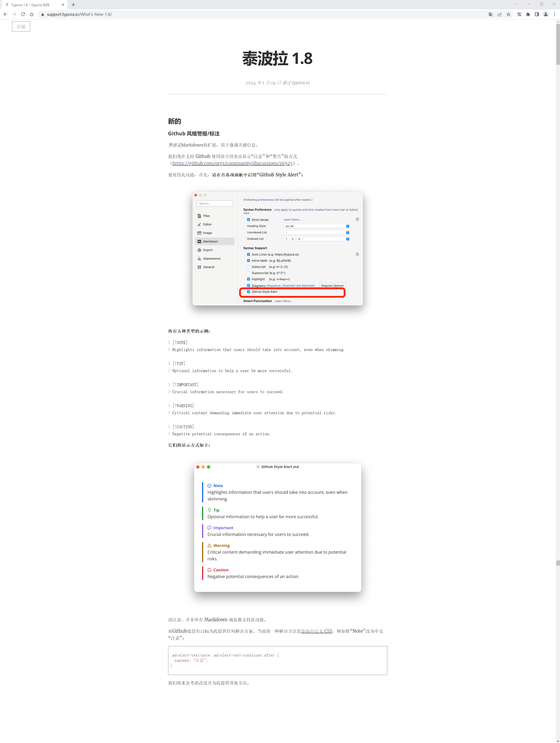Viewport: 560px width, 743px height.
Task: Toggle the Diagrams checkbox
Action: [x=249, y=286]
